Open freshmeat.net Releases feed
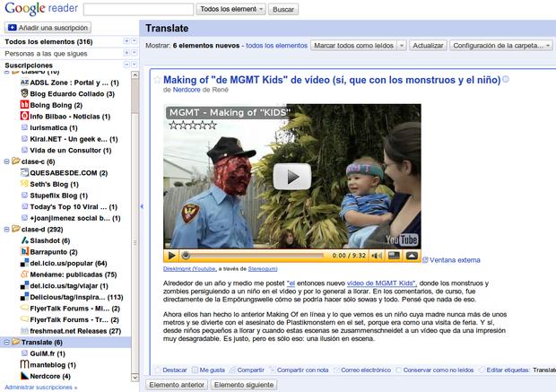 click(x=75, y=331)
